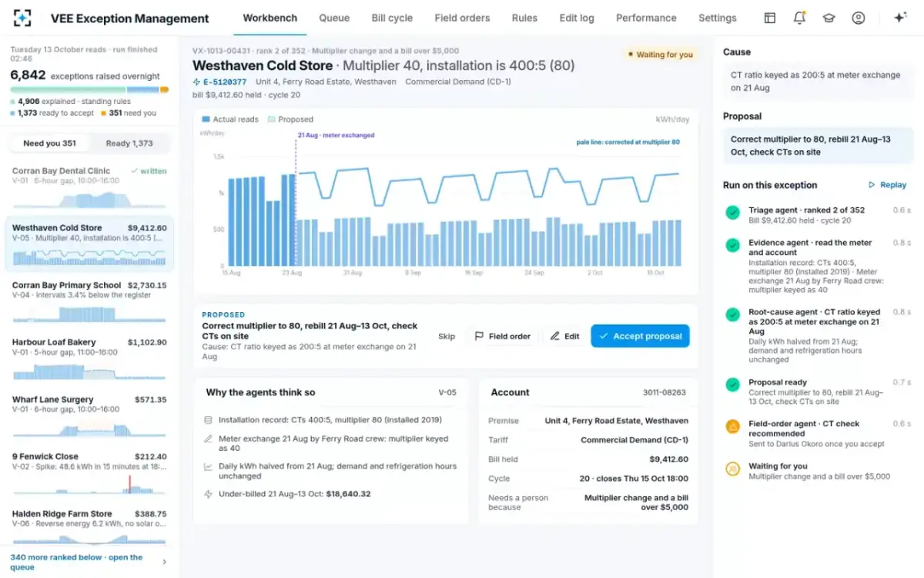
Task: Open the notifications bell
Action: click(799, 18)
